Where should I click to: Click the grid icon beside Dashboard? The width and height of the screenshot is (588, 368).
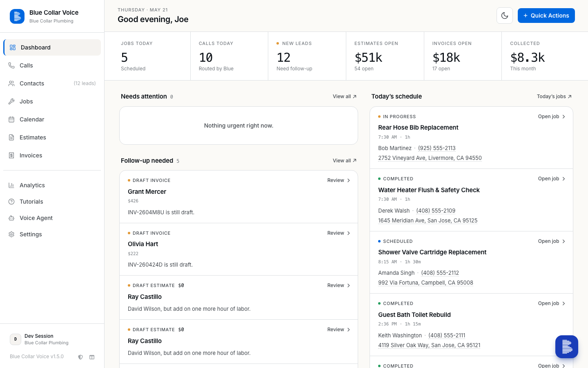pos(13,47)
